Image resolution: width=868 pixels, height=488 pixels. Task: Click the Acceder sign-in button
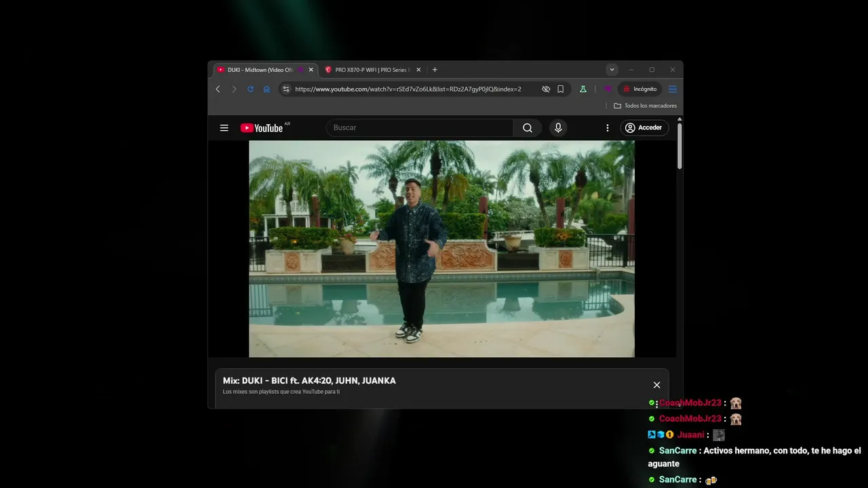coord(645,127)
